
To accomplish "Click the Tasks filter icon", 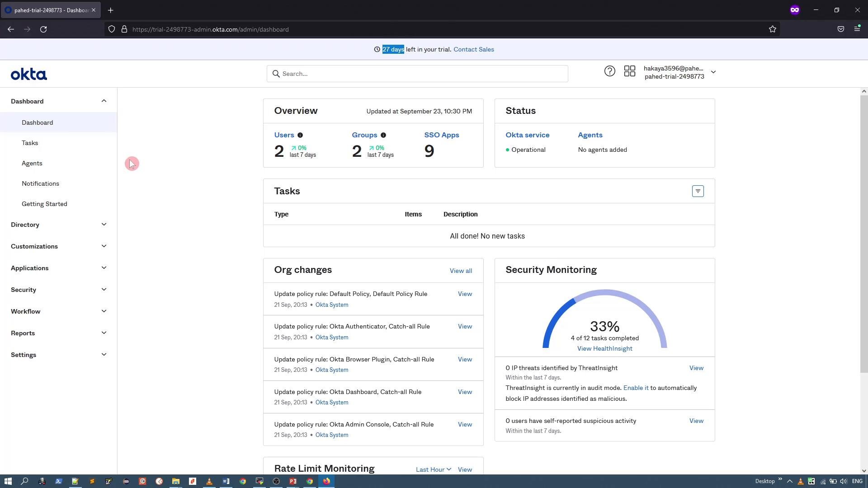I will point(698,191).
